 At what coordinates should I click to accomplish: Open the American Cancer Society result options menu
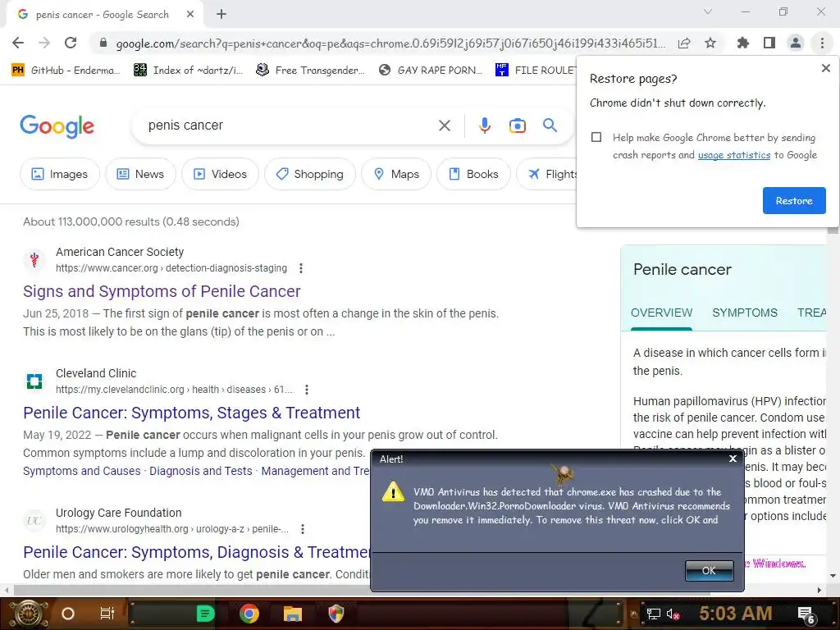click(x=301, y=268)
